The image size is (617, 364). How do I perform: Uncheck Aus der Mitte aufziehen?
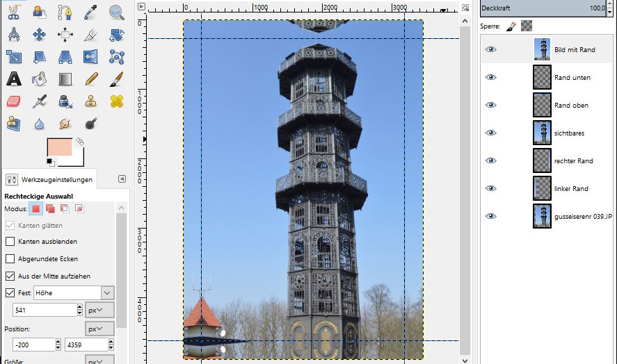point(10,276)
